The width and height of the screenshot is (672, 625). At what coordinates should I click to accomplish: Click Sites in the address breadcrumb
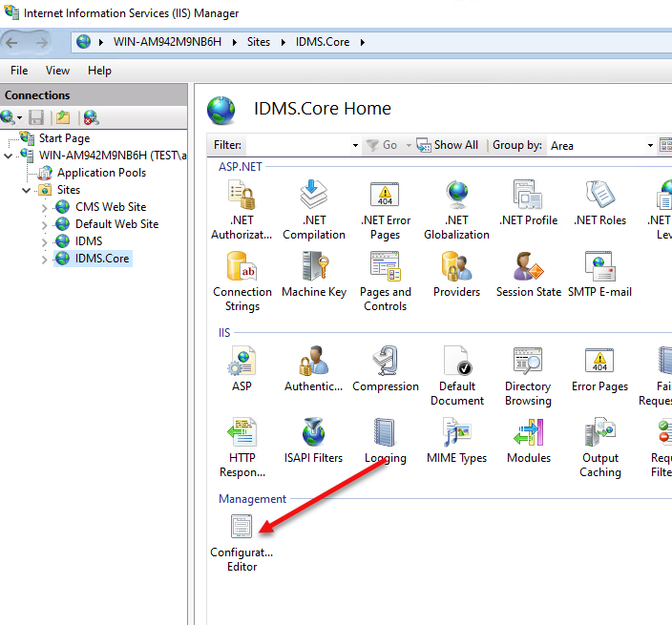[259, 42]
